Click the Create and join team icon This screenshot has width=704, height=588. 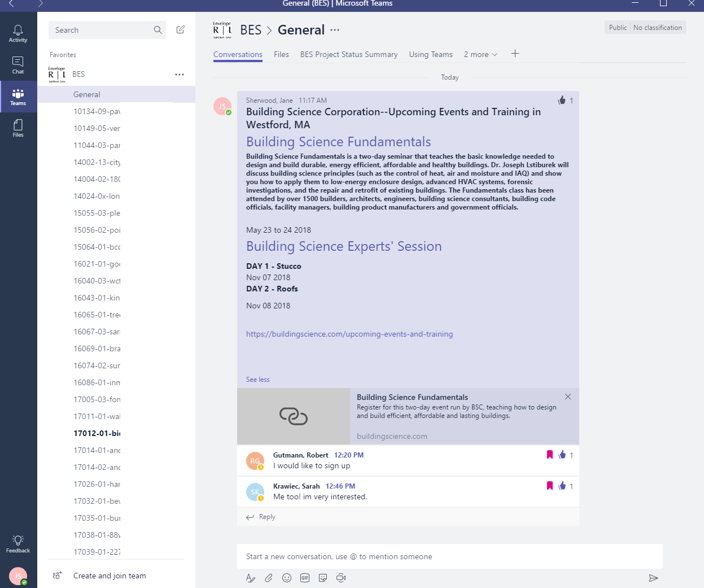pyautogui.click(x=57, y=576)
